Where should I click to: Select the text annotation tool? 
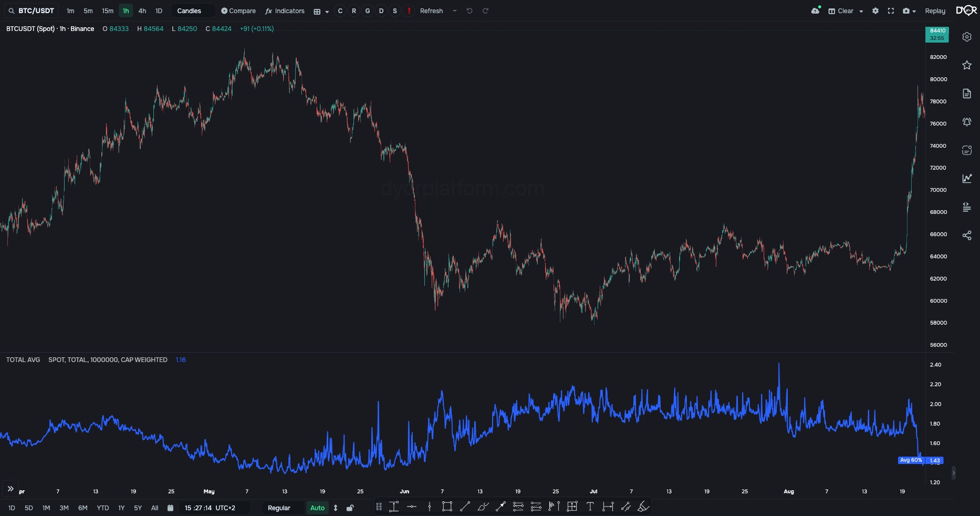pos(590,507)
